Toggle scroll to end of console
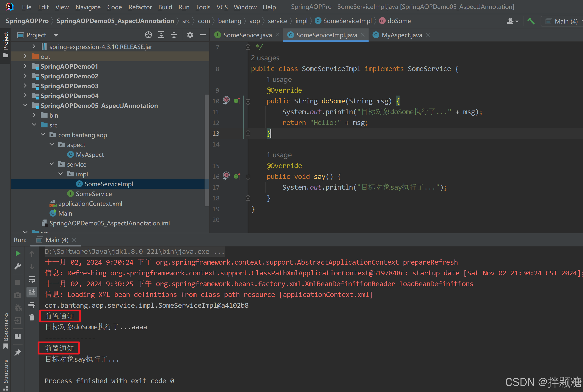Screen dimensions: 583x392 point(32,292)
